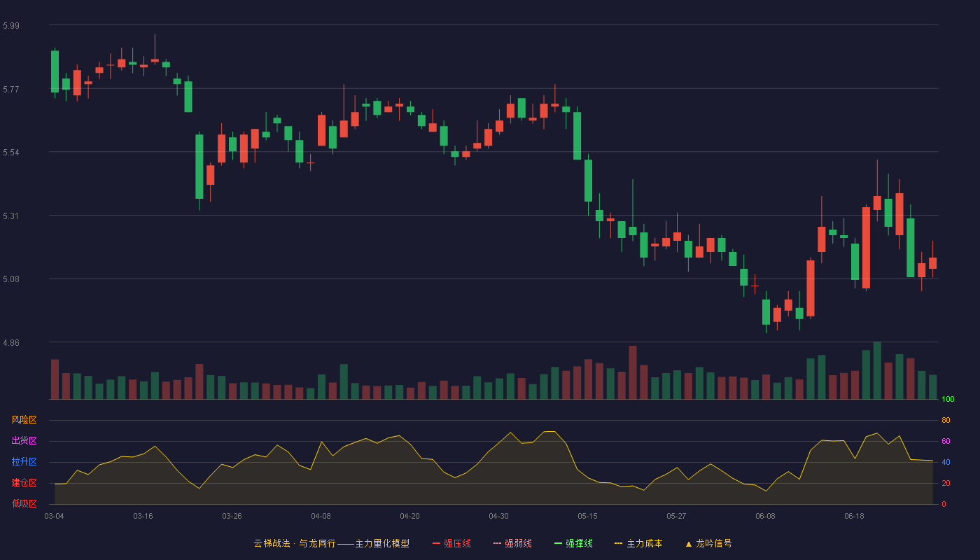This screenshot has height=560, width=980.
Task: Click the 4.86 price axis label
Action: (x=11, y=343)
